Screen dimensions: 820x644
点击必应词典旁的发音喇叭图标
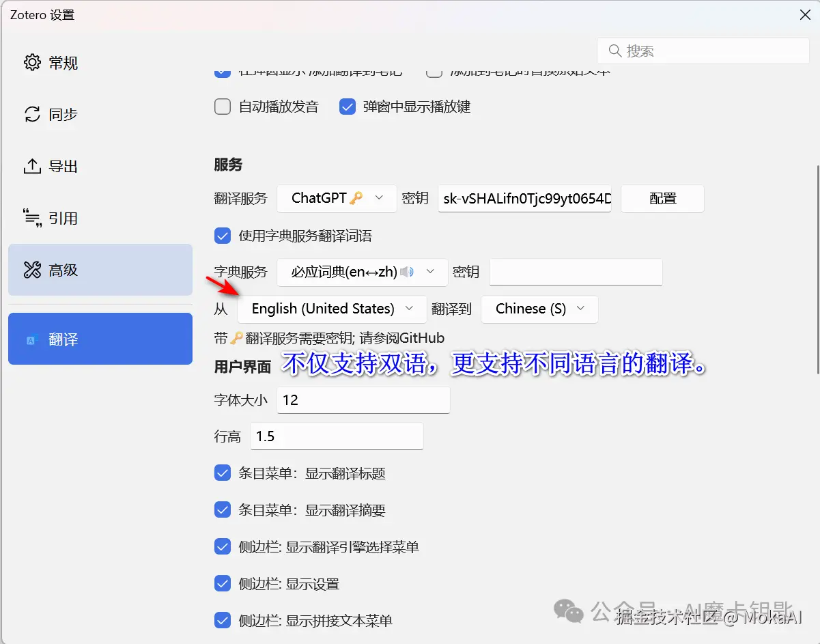pos(408,272)
